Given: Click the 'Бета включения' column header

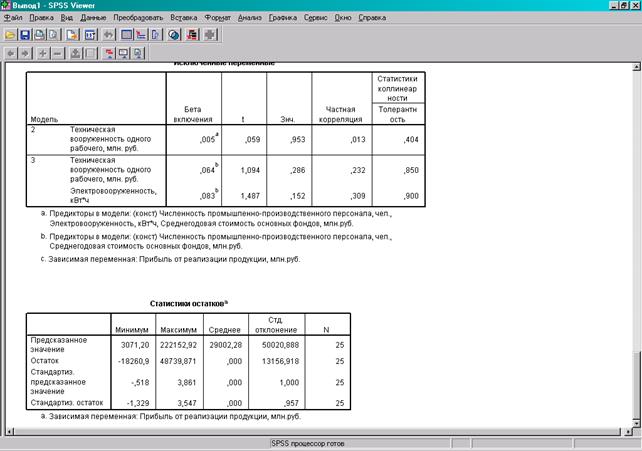Looking at the screenshot, I should click(193, 114).
